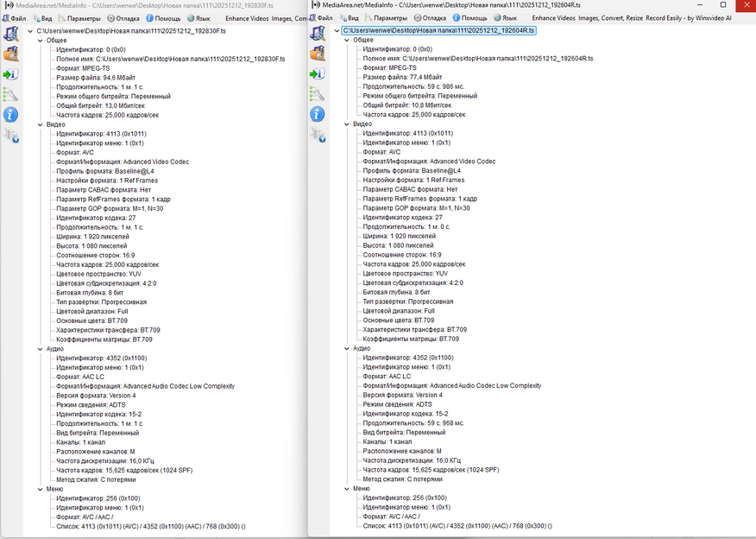The height and width of the screenshot is (539, 756).
Task: Select 'Частота дискретизации: 16,0 КГц' in right window
Action: (412, 461)
